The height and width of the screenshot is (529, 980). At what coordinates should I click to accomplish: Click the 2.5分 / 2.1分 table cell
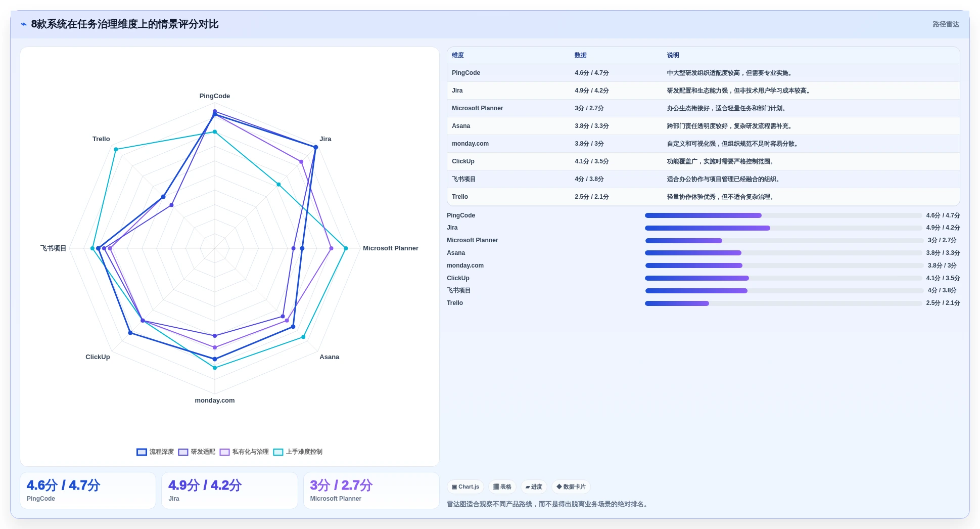pos(591,197)
